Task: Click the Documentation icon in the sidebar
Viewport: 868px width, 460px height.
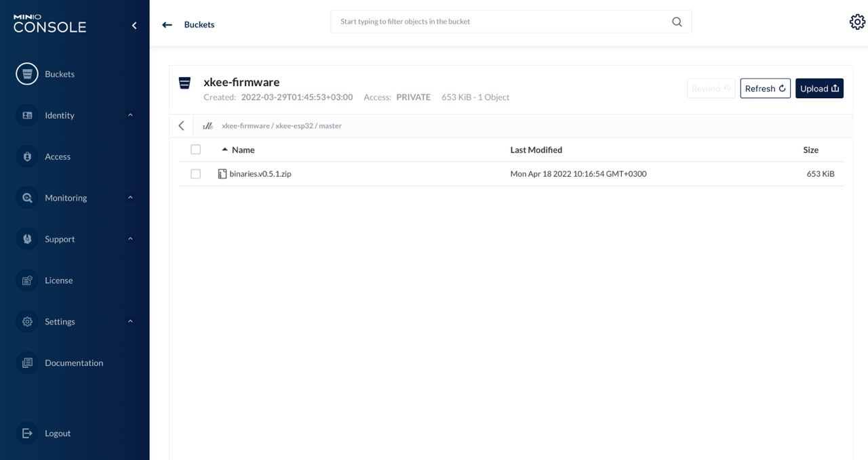Action: pyautogui.click(x=27, y=363)
